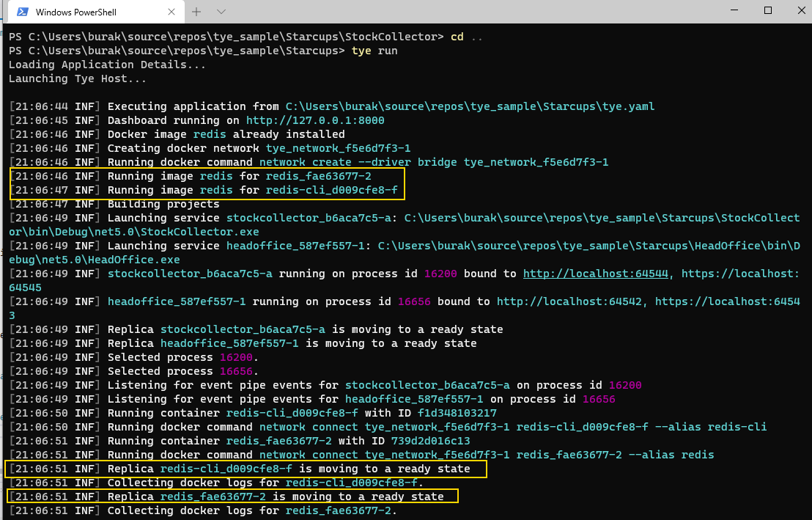Open the dashboard URL http://127.0.0.1:8000

click(x=315, y=120)
